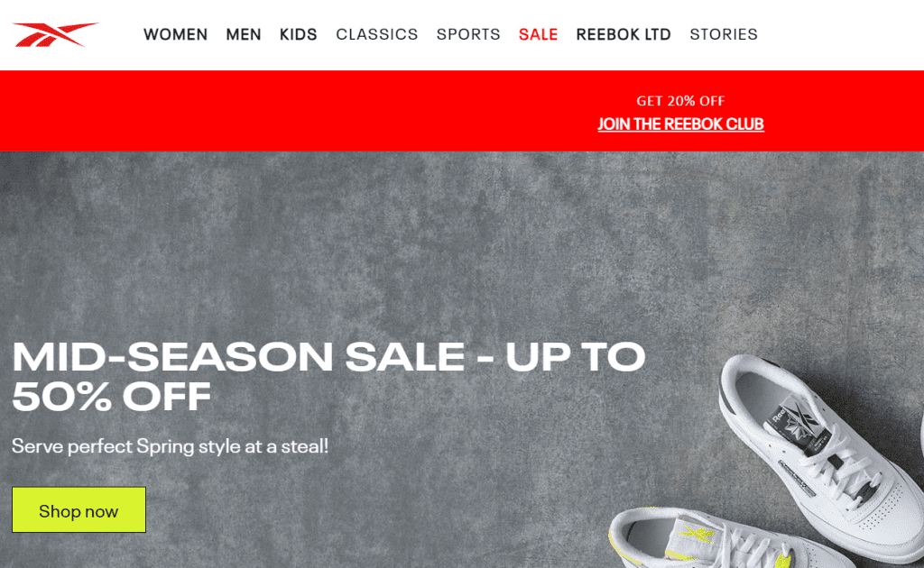The height and width of the screenshot is (568, 924).
Task: Open the MEN navigation menu
Action: [x=244, y=35]
